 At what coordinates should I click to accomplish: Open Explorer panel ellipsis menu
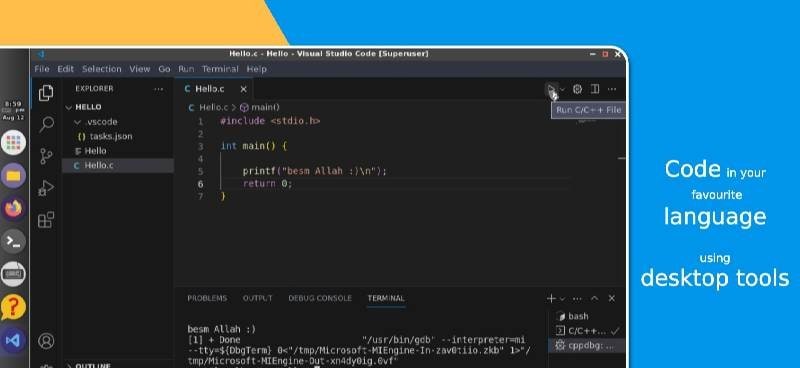pyautogui.click(x=159, y=89)
